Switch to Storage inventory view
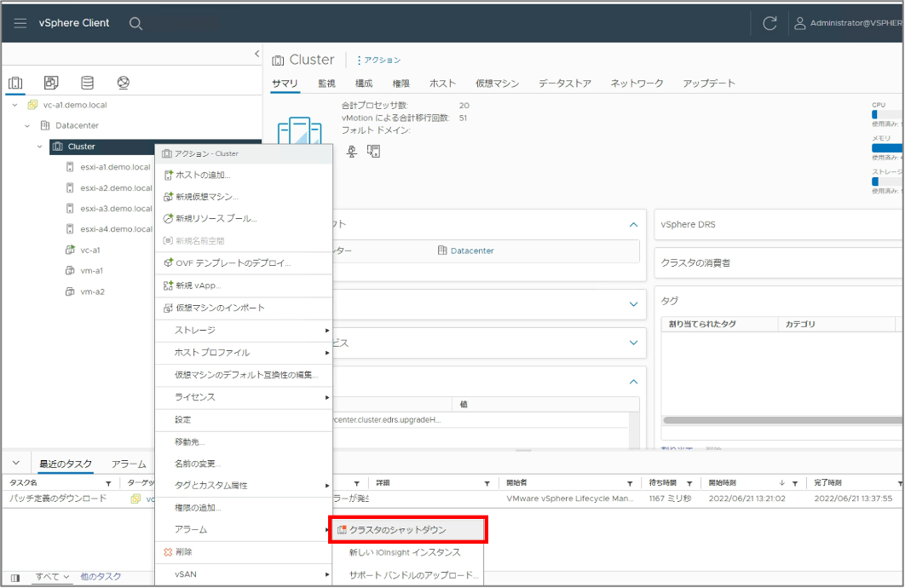 [87, 83]
